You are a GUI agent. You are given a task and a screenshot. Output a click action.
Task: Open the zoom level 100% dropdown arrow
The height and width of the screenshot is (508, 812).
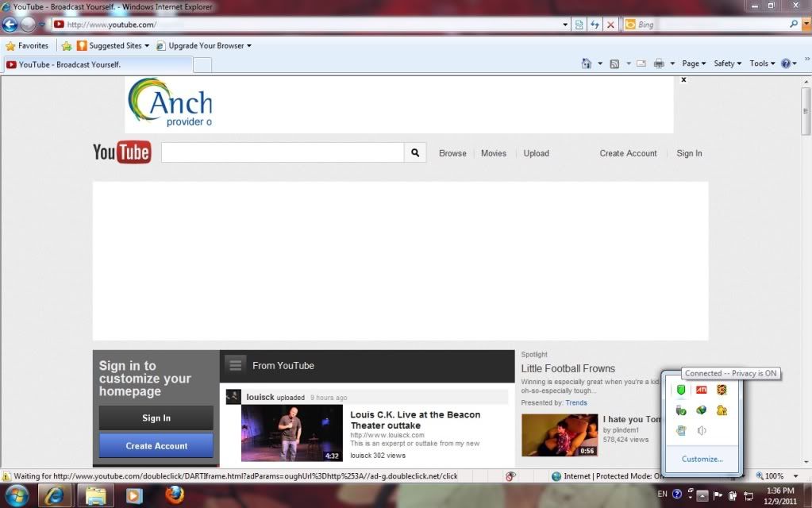pyautogui.click(x=795, y=476)
